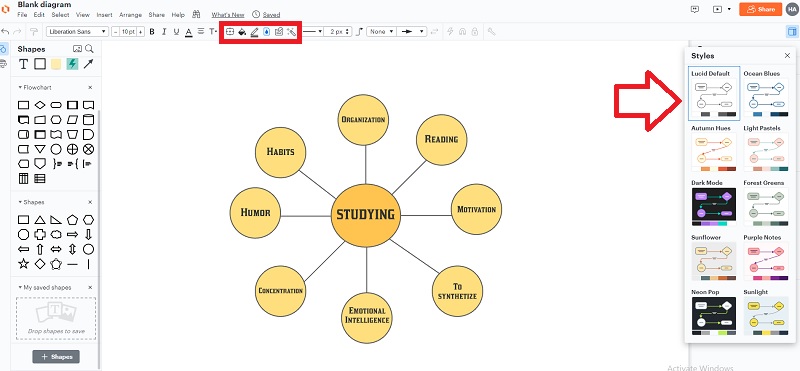Click the image search icon beside Shapes title
800x371 pixels.
coord(78,49)
